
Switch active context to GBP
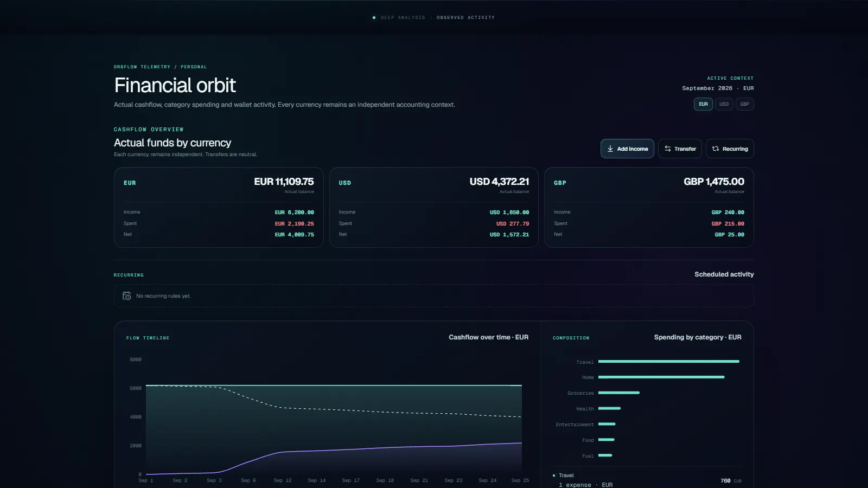point(745,104)
